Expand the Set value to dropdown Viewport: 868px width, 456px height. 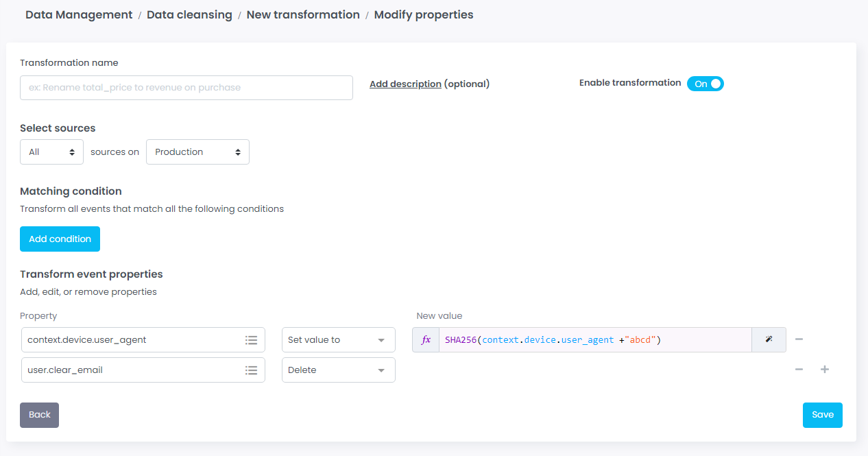(x=338, y=340)
